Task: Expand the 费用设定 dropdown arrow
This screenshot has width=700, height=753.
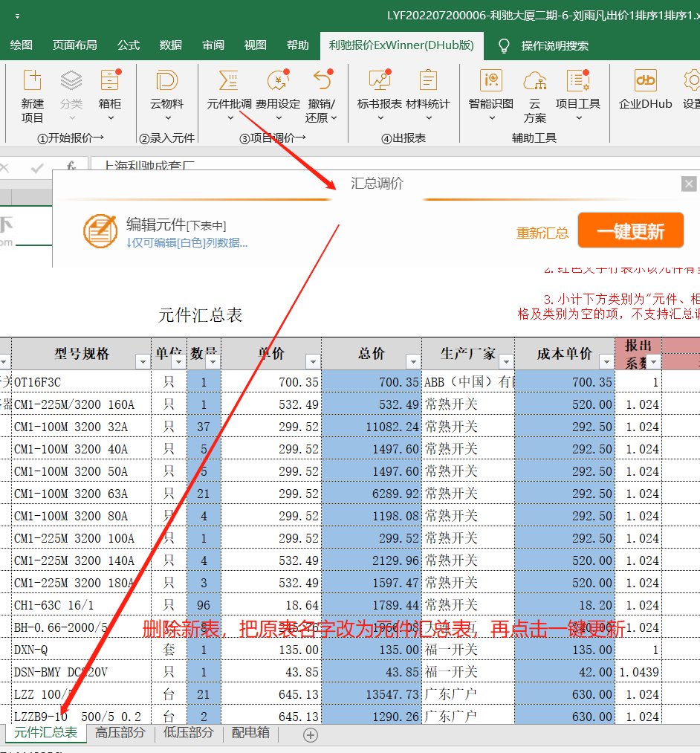Action: [x=279, y=118]
